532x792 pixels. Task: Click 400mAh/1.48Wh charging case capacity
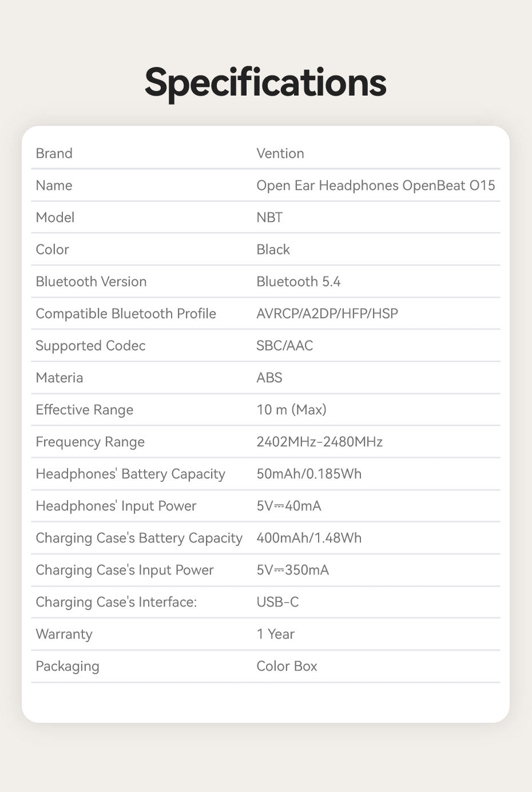click(x=309, y=538)
